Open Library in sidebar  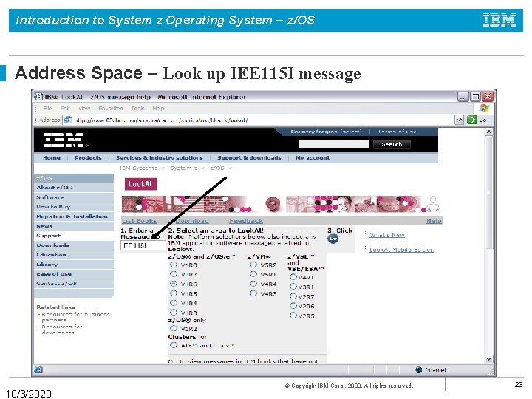click(74, 265)
